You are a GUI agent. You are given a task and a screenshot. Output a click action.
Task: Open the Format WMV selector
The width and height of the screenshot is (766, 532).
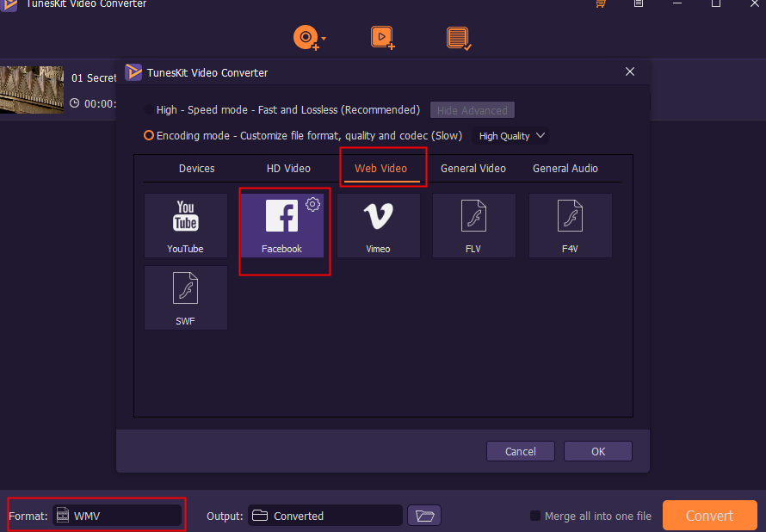117,516
